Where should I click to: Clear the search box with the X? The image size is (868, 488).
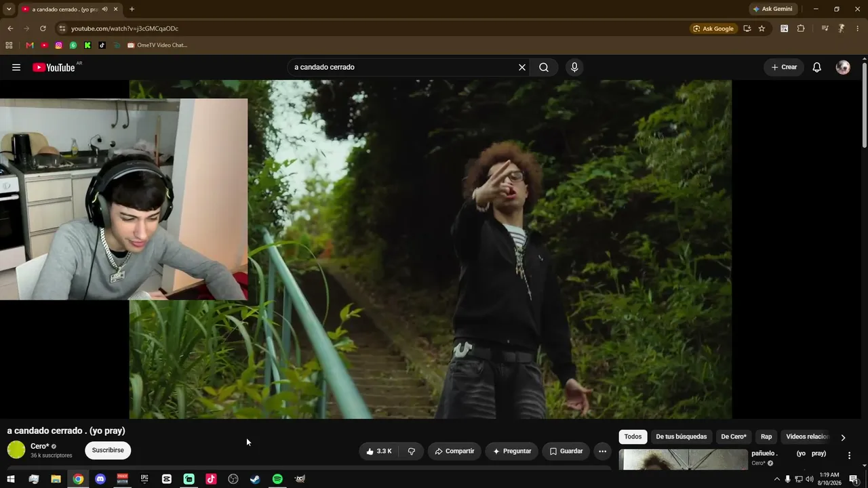tap(522, 67)
